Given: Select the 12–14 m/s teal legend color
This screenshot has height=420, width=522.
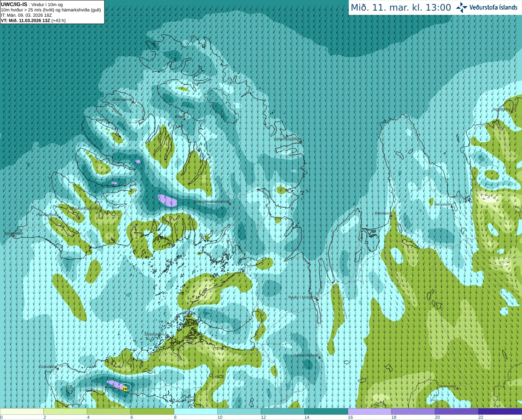Looking at the screenshot, I should [x=283, y=411].
